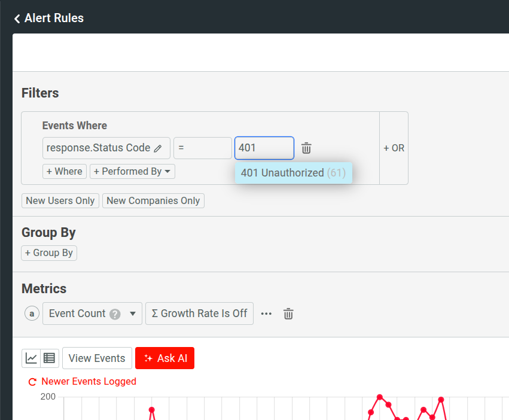Viewport: 509px width, 420px height.
Task: Click the circled 'a' metric badge
Action: 32,314
